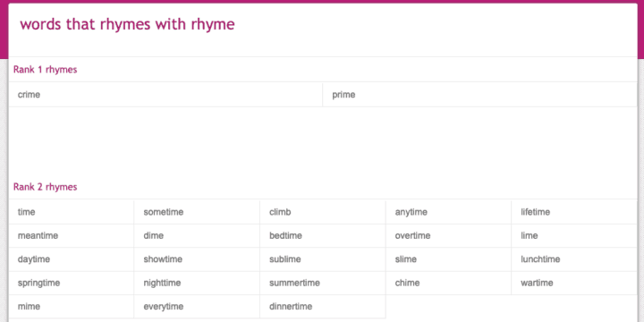The image size is (644, 322).
Task: Click the word 'lifetime'
Action: [x=535, y=212]
